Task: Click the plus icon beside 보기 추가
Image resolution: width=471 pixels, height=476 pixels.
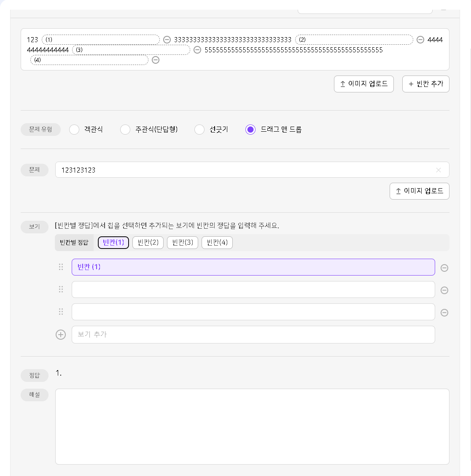Action: (x=61, y=335)
